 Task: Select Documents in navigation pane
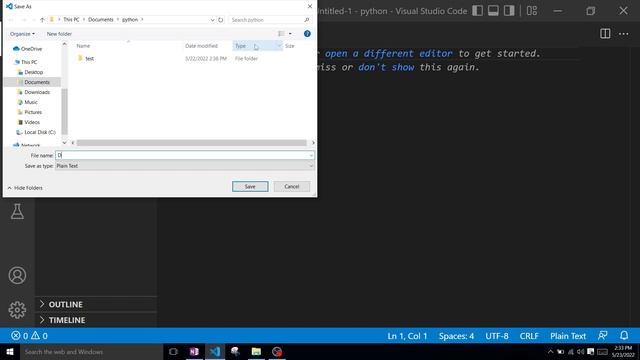click(x=37, y=82)
